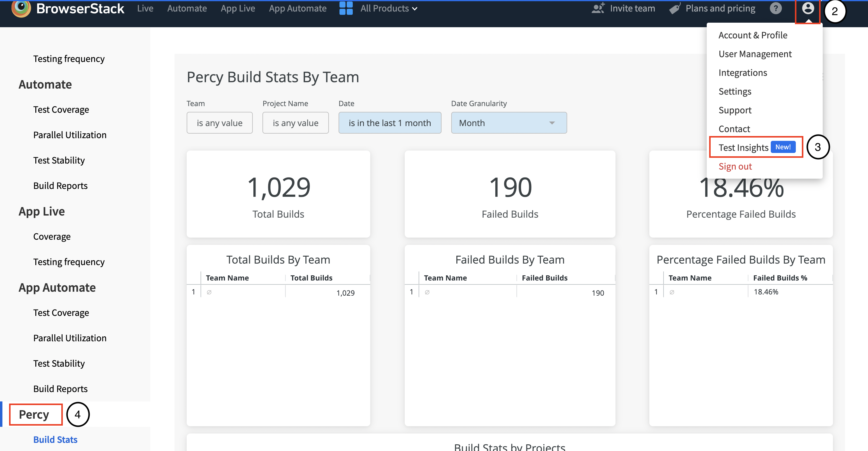Screen dimensions: 868x451
Task: Click the Invite team people icon
Action: click(598, 8)
